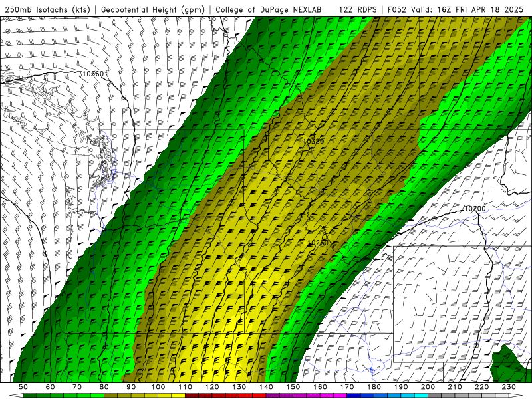Click the 200 value on the color scale
The height and width of the screenshot is (399, 532).
[428, 387]
